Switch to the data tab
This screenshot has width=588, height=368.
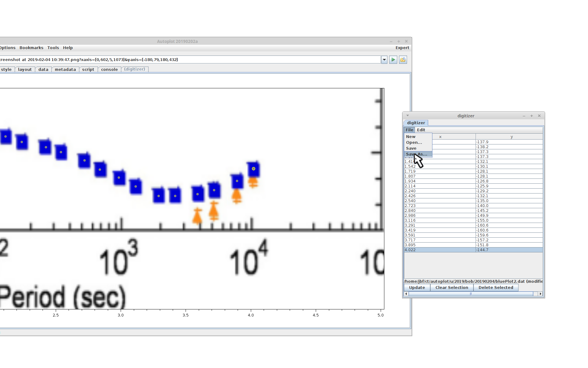43,70
